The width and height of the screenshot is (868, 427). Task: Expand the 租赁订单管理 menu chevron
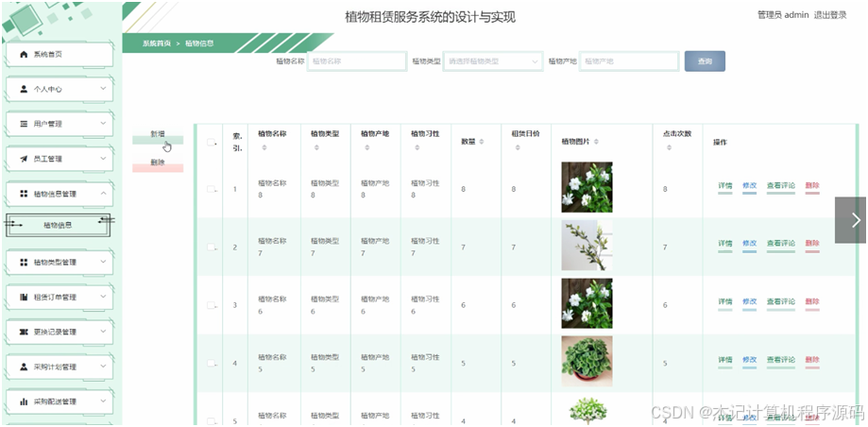tap(103, 297)
